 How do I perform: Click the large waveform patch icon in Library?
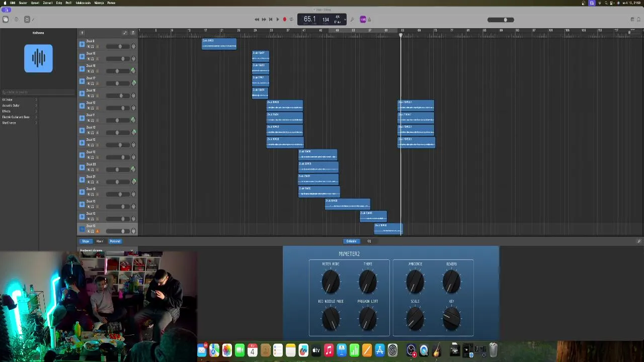[x=38, y=58]
